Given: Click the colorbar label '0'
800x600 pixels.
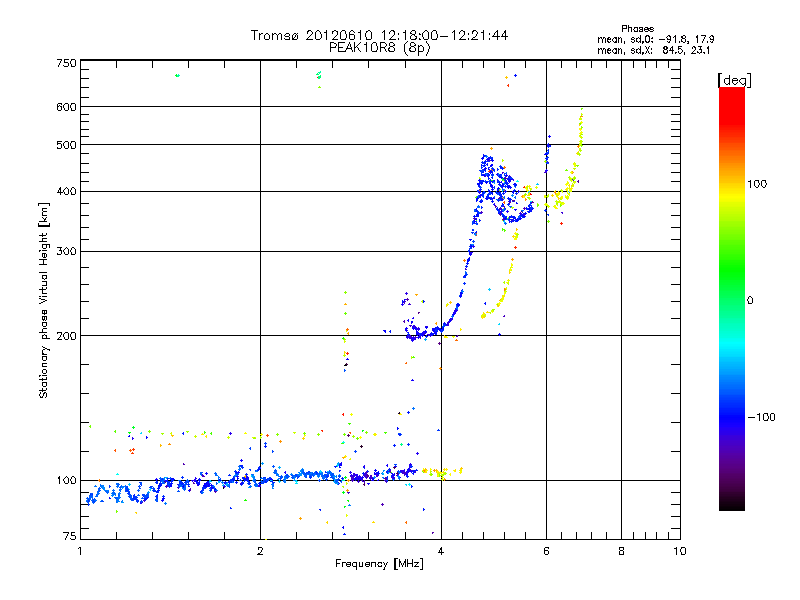Looking at the screenshot, I should click(x=750, y=301).
